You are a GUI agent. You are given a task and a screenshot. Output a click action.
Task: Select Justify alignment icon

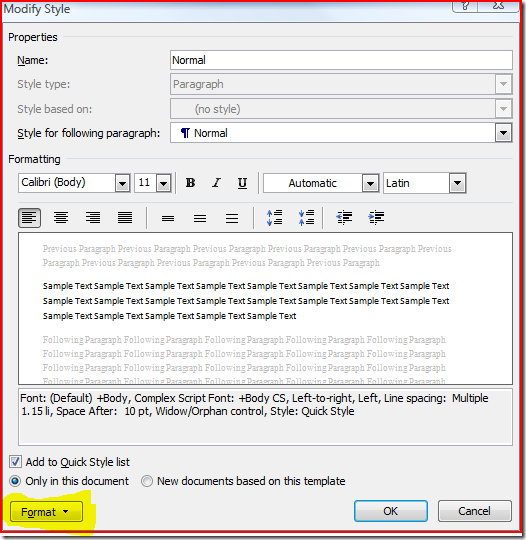(125, 218)
